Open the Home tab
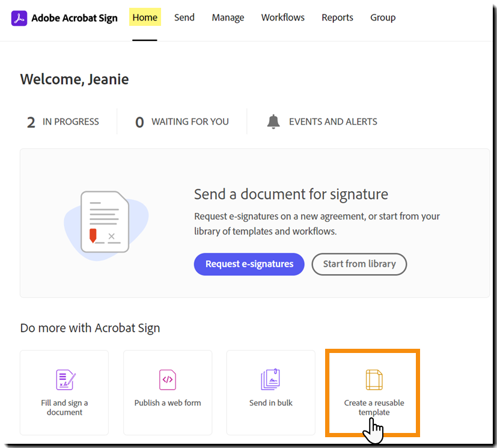This screenshot has width=497, height=448. coord(145,17)
